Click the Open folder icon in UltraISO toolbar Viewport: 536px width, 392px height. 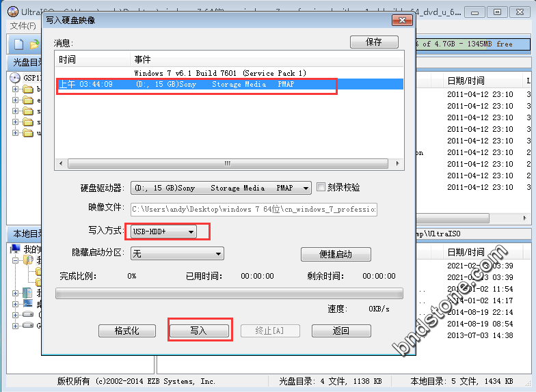point(34,44)
